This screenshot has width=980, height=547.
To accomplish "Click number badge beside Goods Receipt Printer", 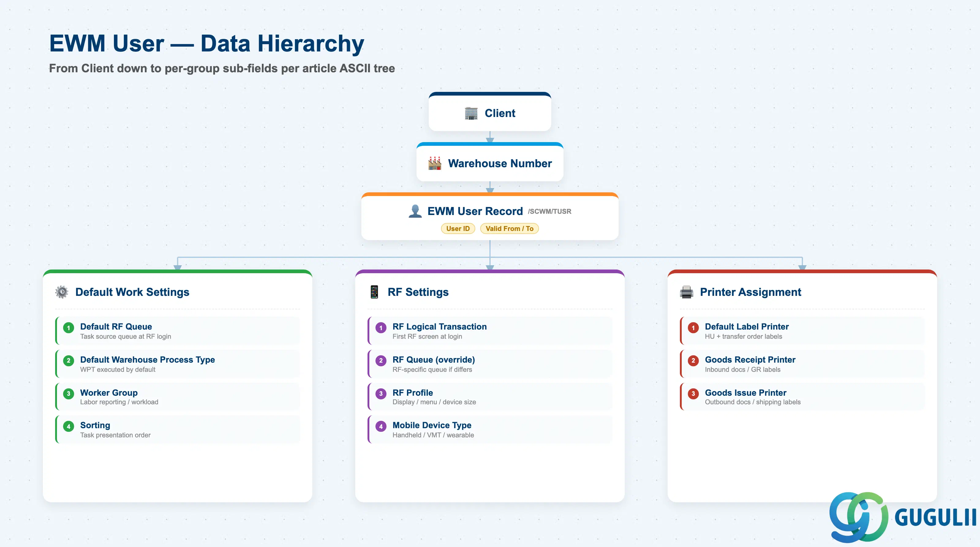I will pyautogui.click(x=693, y=360).
